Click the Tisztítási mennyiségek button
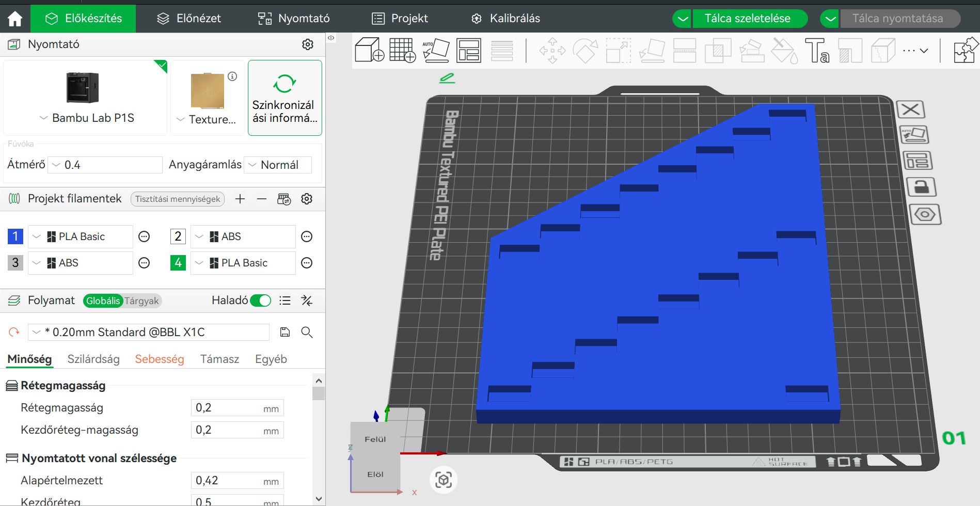 [x=178, y=199]
